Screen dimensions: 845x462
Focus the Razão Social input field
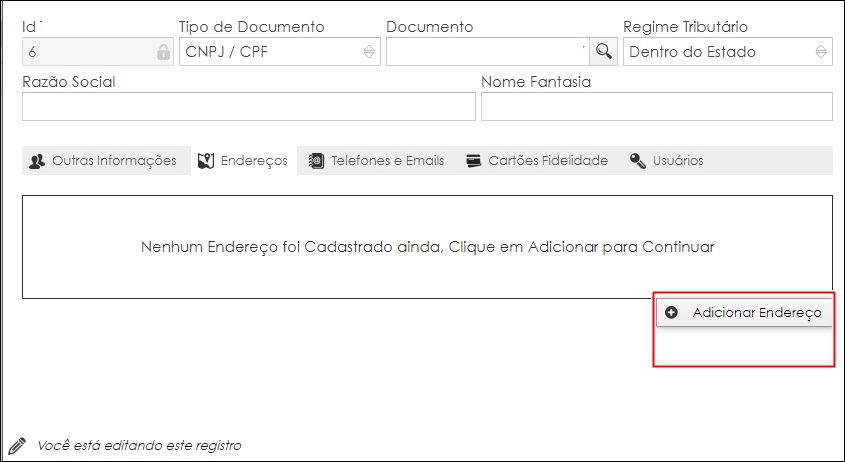point(248,107)
